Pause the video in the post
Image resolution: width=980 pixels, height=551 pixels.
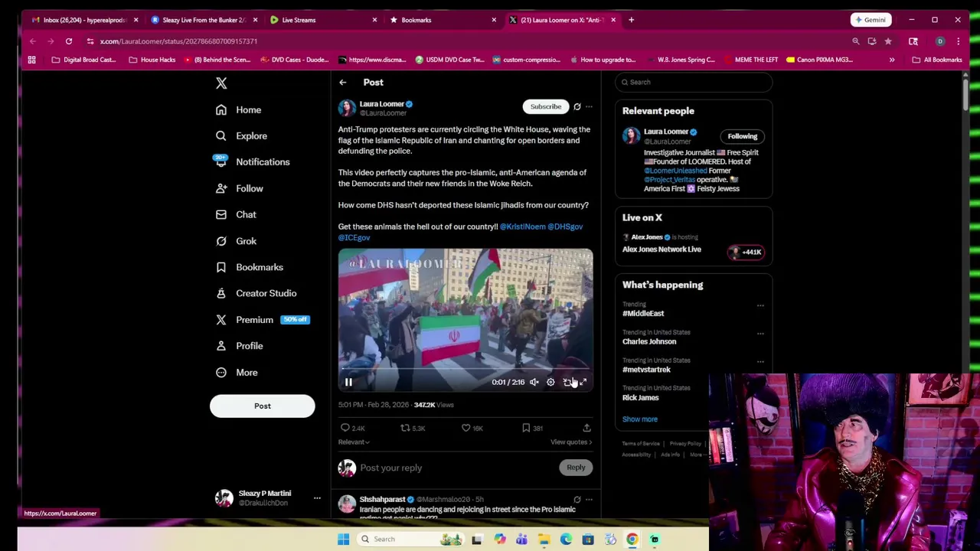tap(348, 382)
